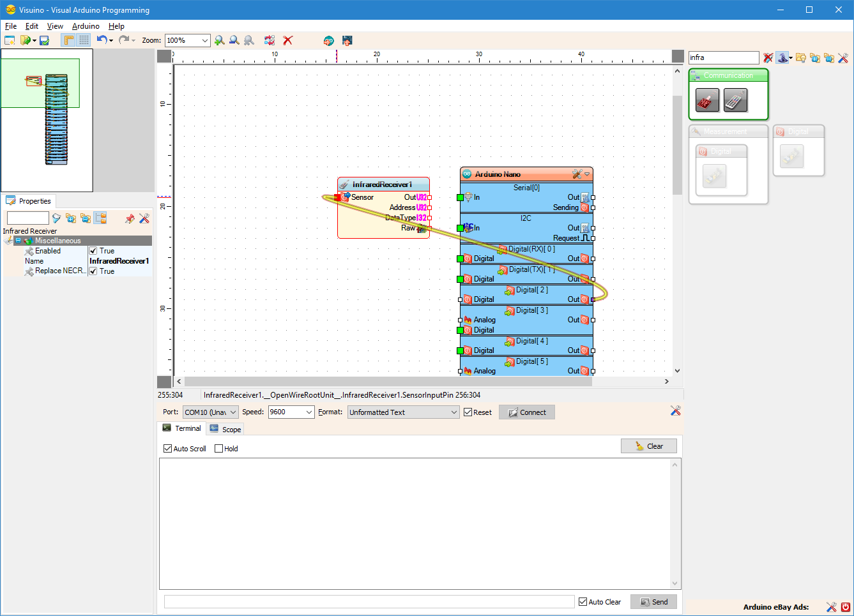Click the canvas vertical scrollbar thumb
Image resolution: width=854 pixels, height=616 pixels.
tap(677, 146)
